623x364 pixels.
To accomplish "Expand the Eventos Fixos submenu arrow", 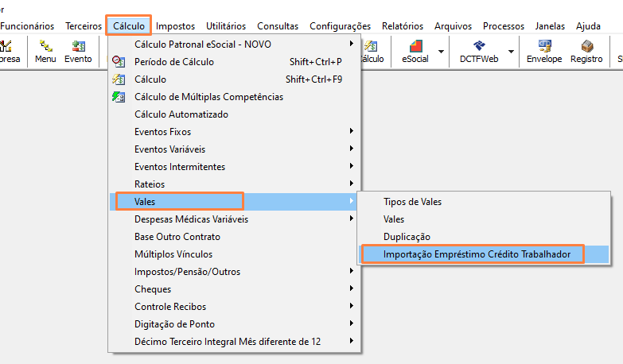I will (x=351, y=131).
